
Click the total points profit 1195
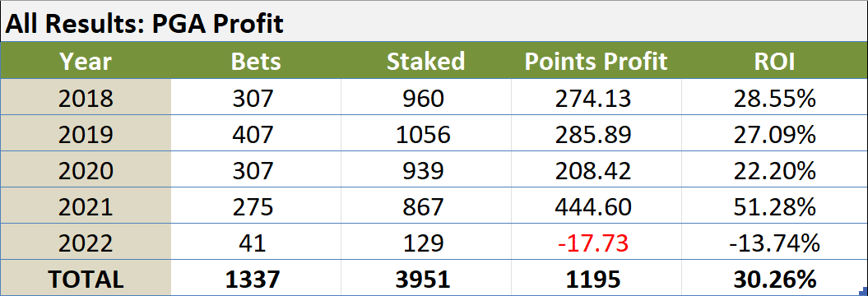tap(596, 278)
